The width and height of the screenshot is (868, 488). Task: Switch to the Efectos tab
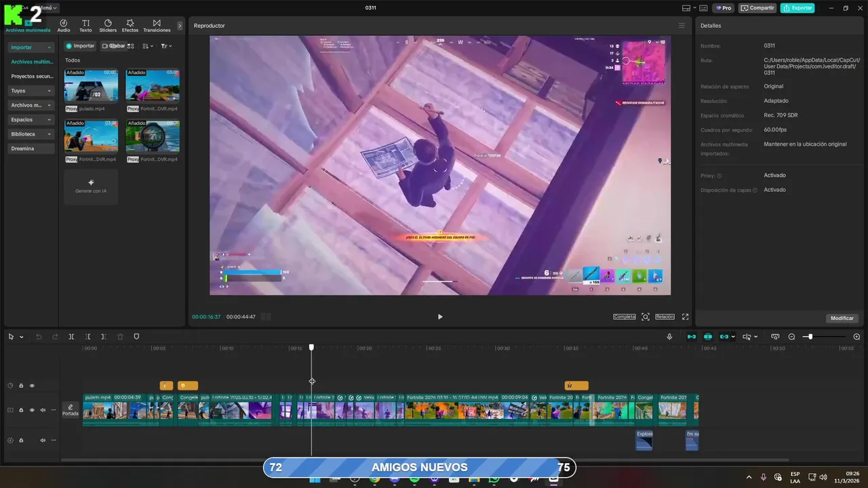130,26
